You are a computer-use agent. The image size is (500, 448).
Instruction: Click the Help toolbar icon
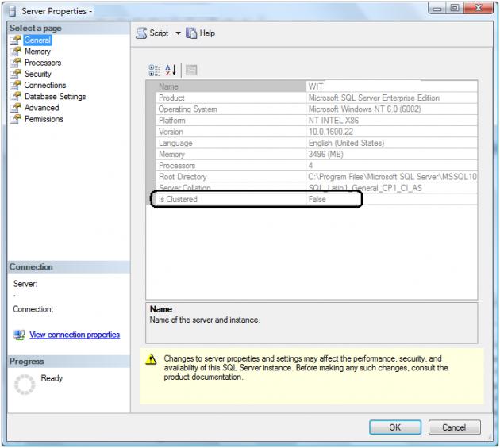tap(190, 33)
